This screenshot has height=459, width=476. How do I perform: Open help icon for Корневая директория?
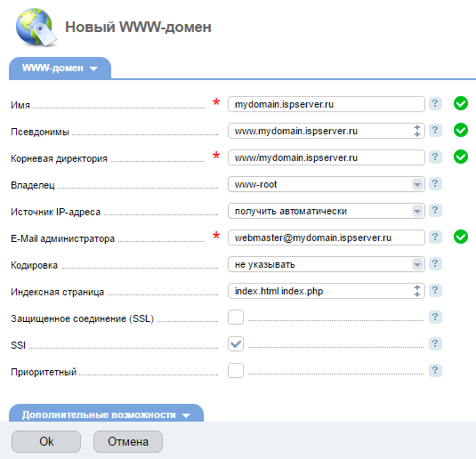[x=435, y=157]
